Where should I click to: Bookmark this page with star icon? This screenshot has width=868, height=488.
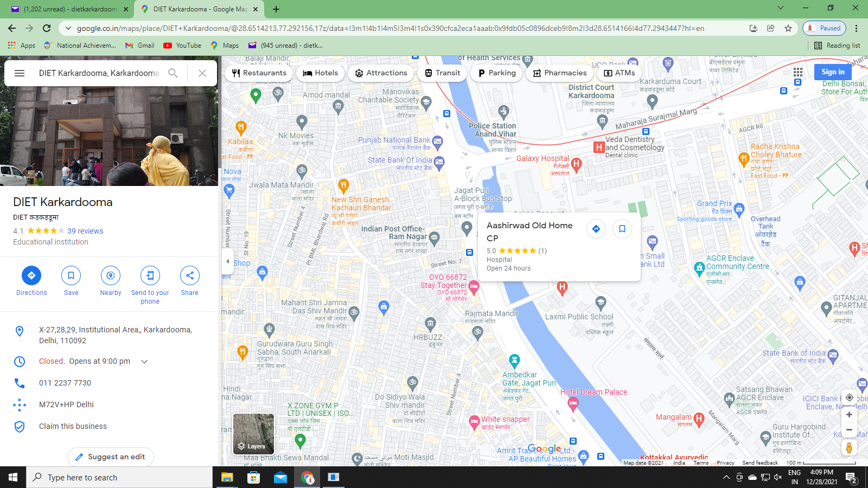(x=788, y=28)
